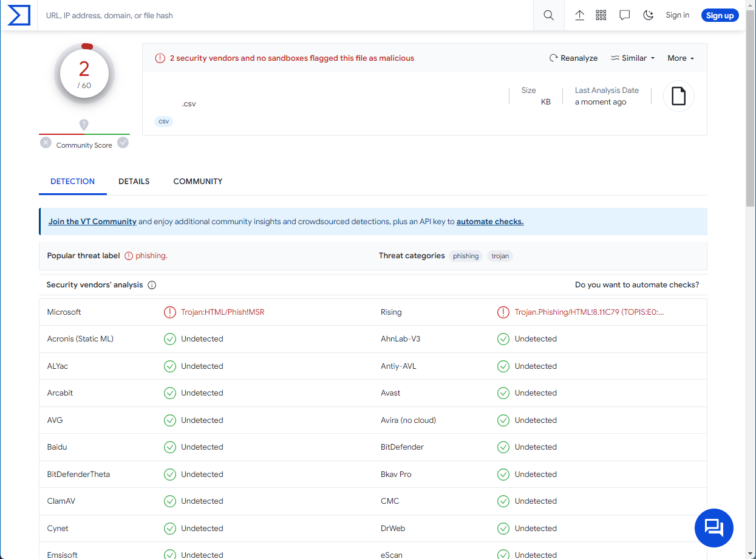Click the phishing threat category chip
The width and height of the screenshot is (756, 559).
pyautogui.click(x=466, y=256)
